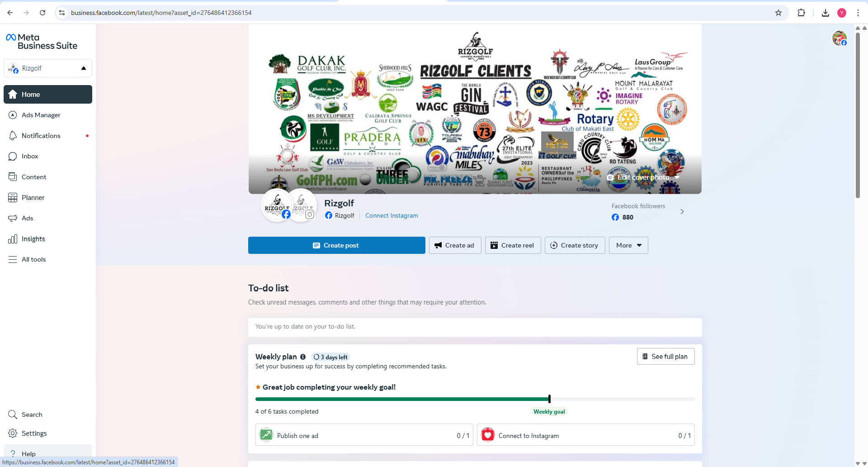Image resolution: width=868 pixels, height=467 pixels.
Task: Click the Connect Instagram link
Action: (x=392, y=215)
